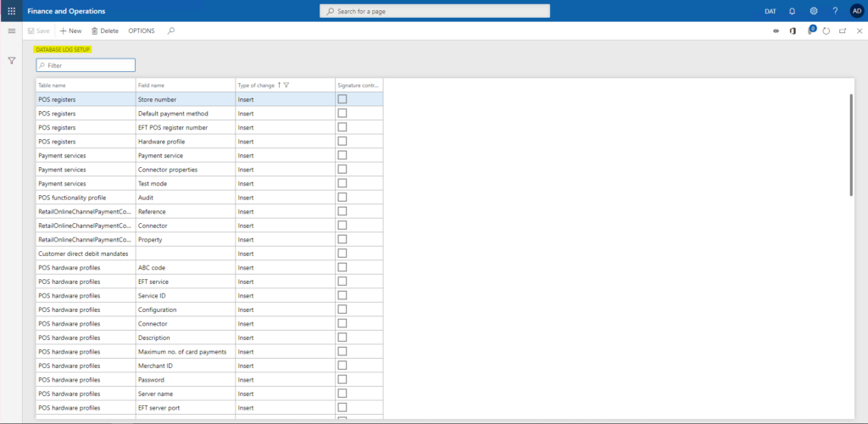Open the Power Apps connector icon
This screenshot has height=424, width=868.
[x=776, y=31]
